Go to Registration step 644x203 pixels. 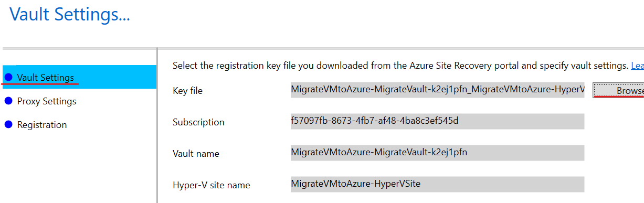[42, 125]
